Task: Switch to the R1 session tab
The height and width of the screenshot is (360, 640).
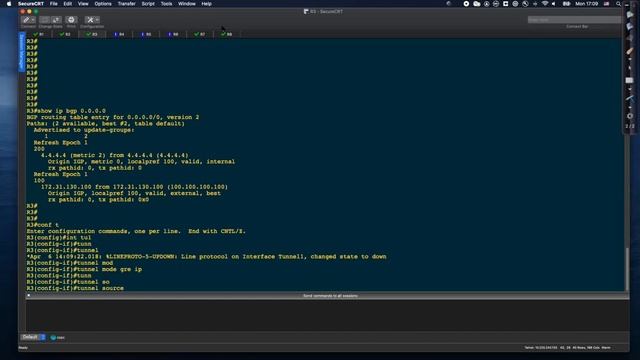Action: (x=39, y=34)
